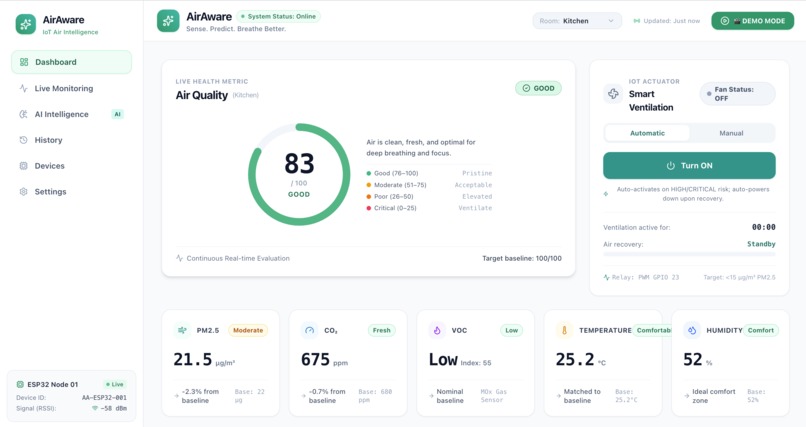806x427 pixels.
Task: Click the 25.2 temperature reading
Action: [x=575, y=359]
